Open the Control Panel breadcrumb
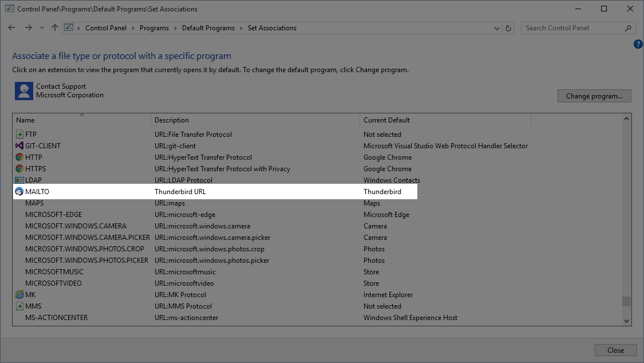Viewport: 644px width, 363px height. (x=106, y=28)
